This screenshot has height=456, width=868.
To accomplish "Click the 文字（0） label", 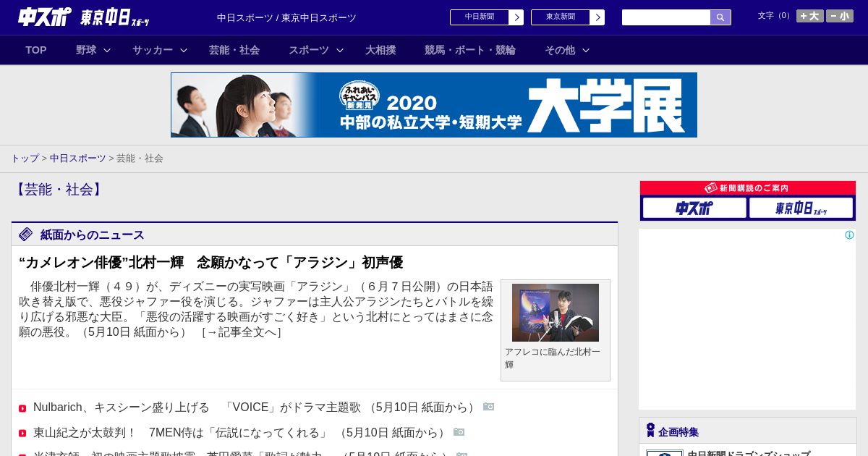I will coord(775,15).
